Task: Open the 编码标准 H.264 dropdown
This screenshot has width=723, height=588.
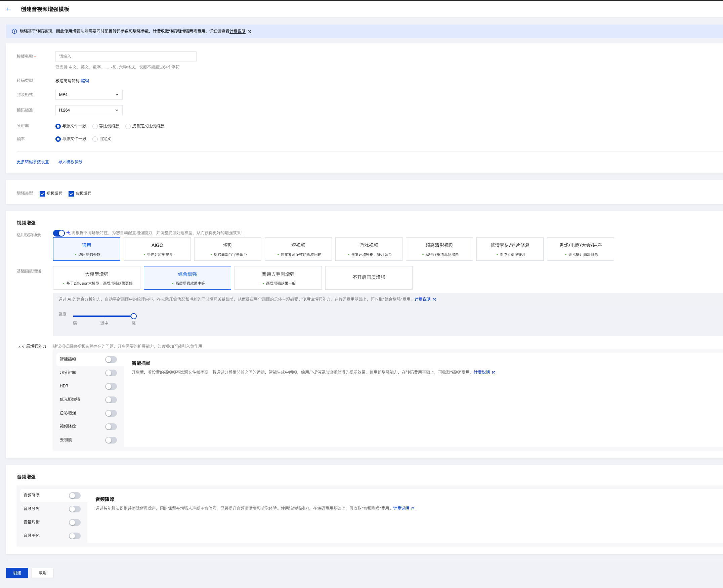Action: [89, 110]
